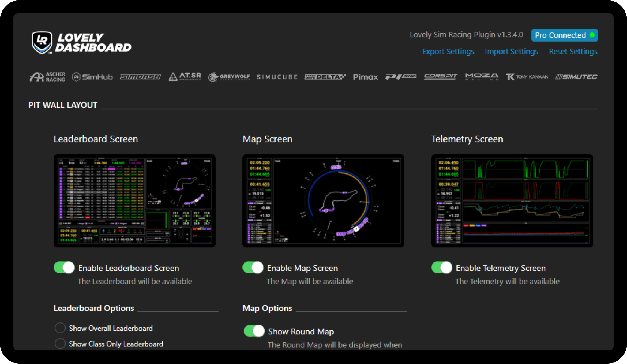
Task: Click the Moza Racing logo
Action: (x=482, y=77)
